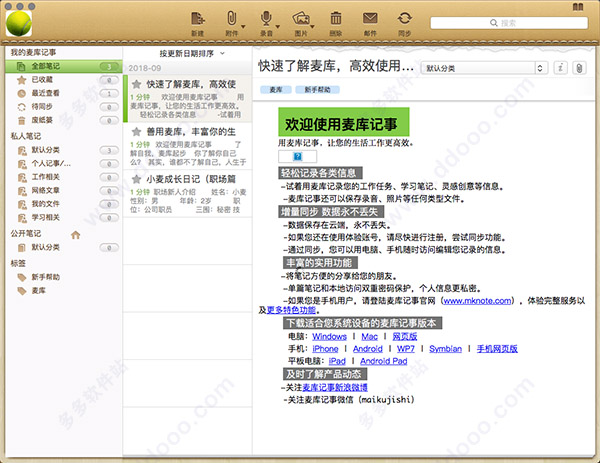Screen dimensions: 600x463
Task: Select the 工作相关 category
Action: click(64, 177)
